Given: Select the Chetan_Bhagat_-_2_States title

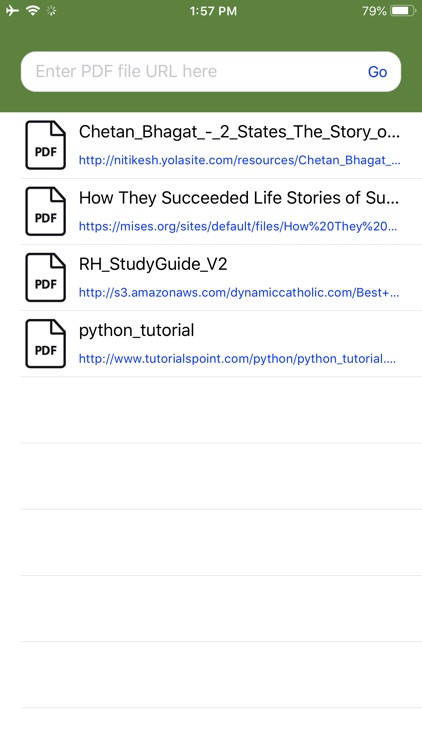Looking at the screenshot, I should (239, 132).
